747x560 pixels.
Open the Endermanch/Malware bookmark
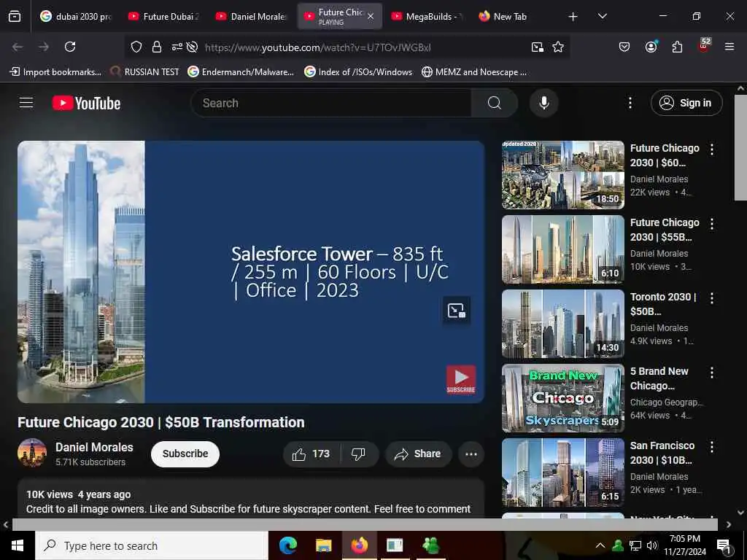(x=241, y=72)
